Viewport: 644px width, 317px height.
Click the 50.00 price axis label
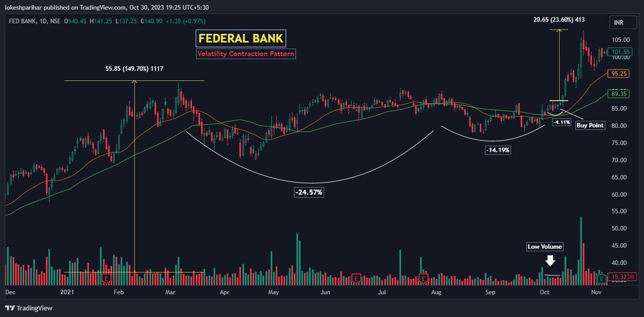pos(619,228)
